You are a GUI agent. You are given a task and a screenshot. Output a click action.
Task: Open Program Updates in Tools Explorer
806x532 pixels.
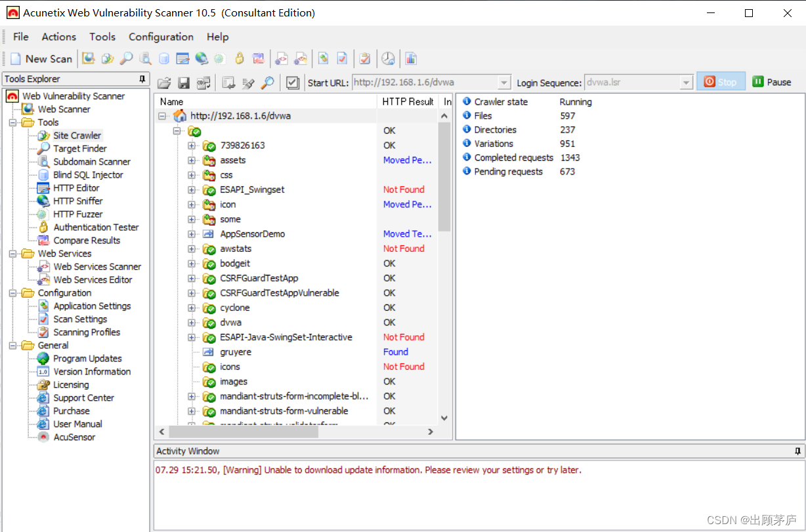coord(87,359)
